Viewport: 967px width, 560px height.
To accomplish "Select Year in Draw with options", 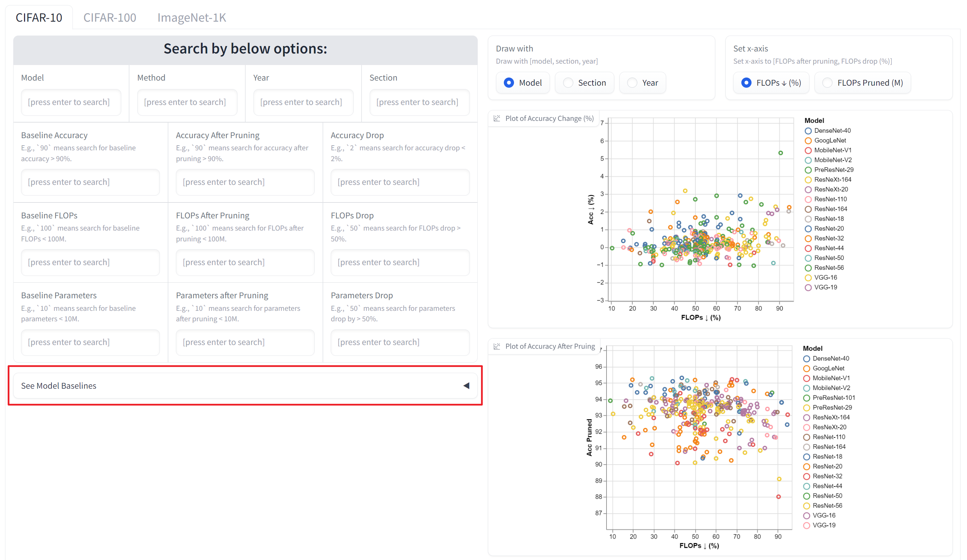I will tap(642, 83).
